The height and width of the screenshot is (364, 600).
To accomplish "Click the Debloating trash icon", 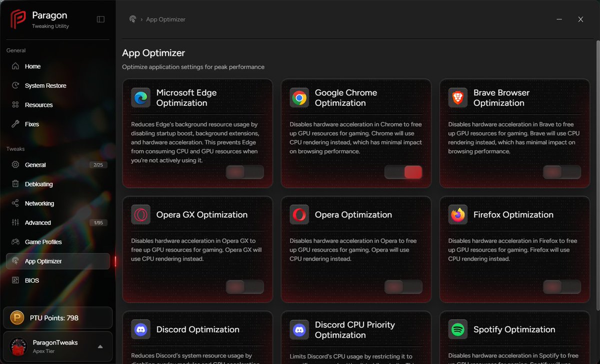I will tap(15, 184).
